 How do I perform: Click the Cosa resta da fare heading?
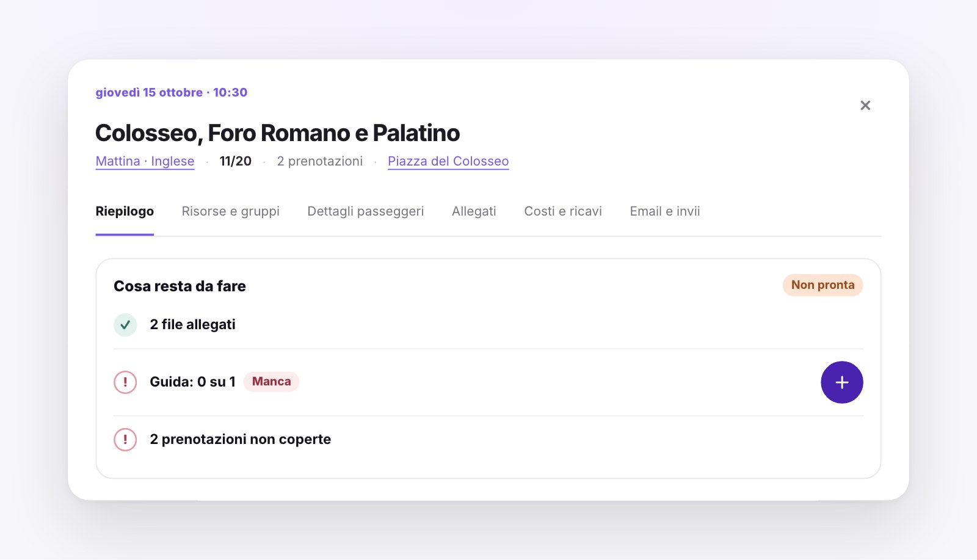point(180,286)
